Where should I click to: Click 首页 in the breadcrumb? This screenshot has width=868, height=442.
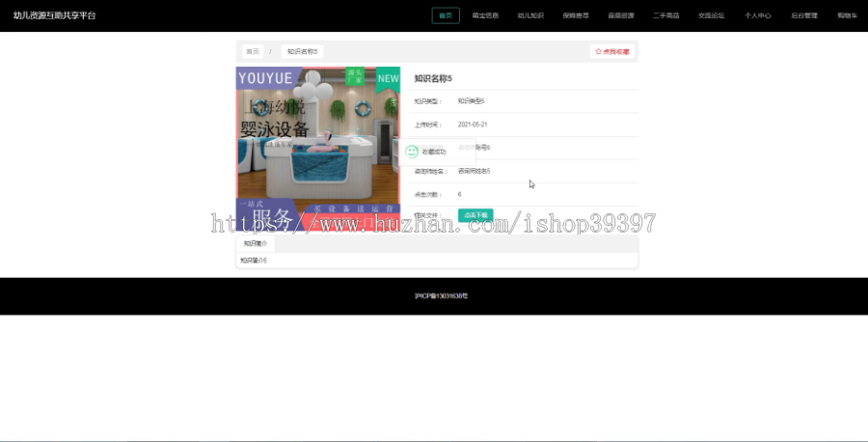click(253, 51)
